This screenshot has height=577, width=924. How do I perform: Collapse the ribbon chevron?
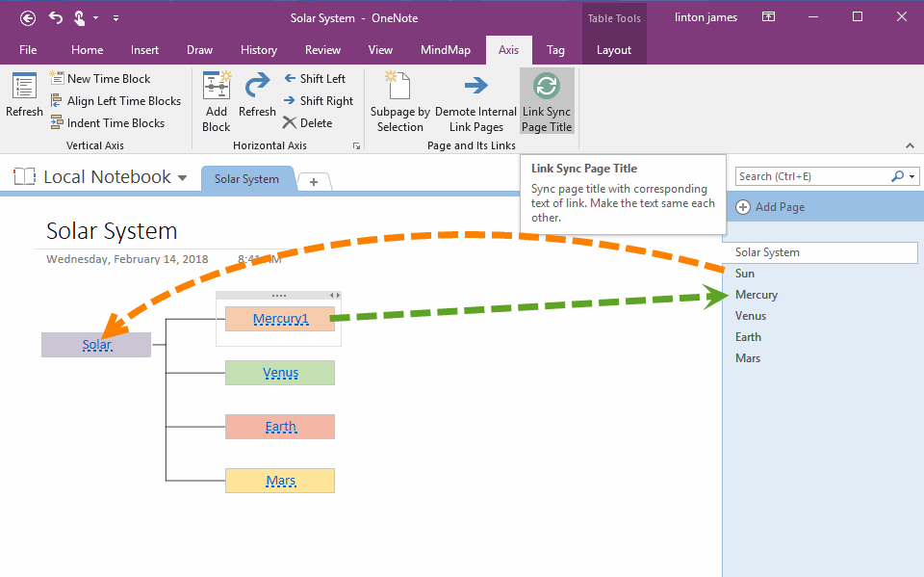(x=910, y=145)
